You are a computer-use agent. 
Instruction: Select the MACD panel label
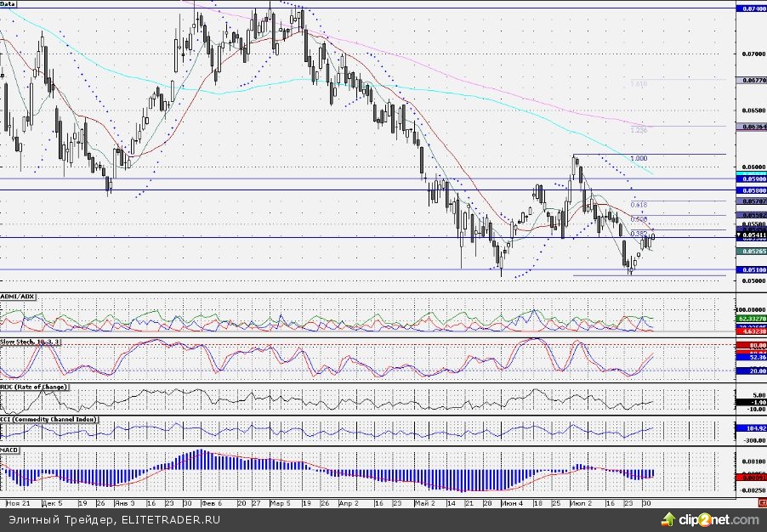(11, 450)
